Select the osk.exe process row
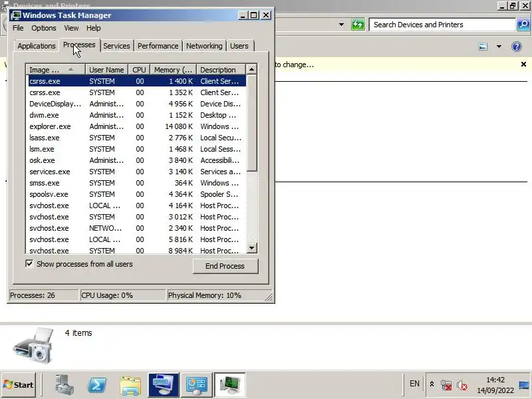 coord(137,160)
